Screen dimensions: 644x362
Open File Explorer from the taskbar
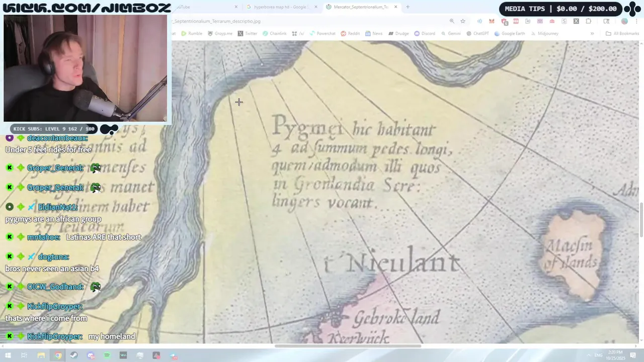(x=41, y=355)
